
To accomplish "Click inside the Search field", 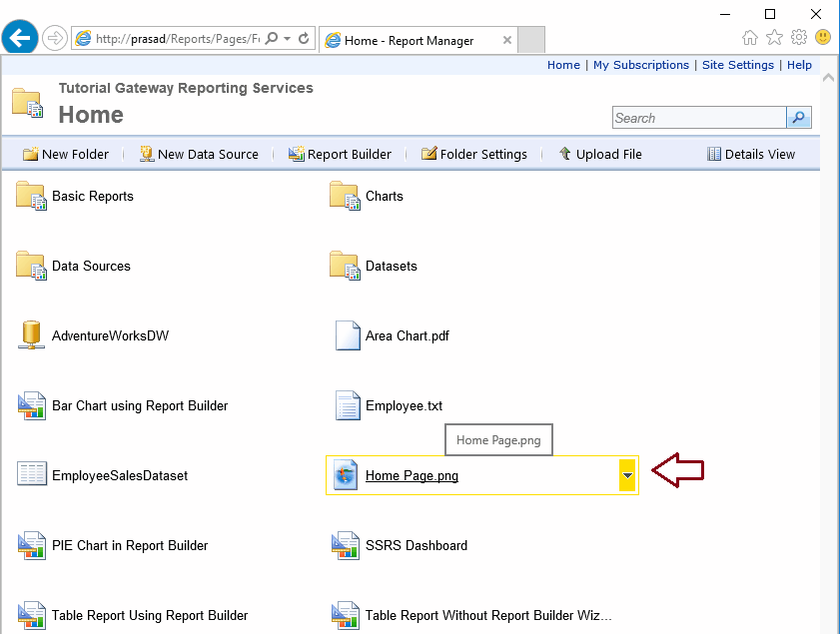I will coord(697,117).
